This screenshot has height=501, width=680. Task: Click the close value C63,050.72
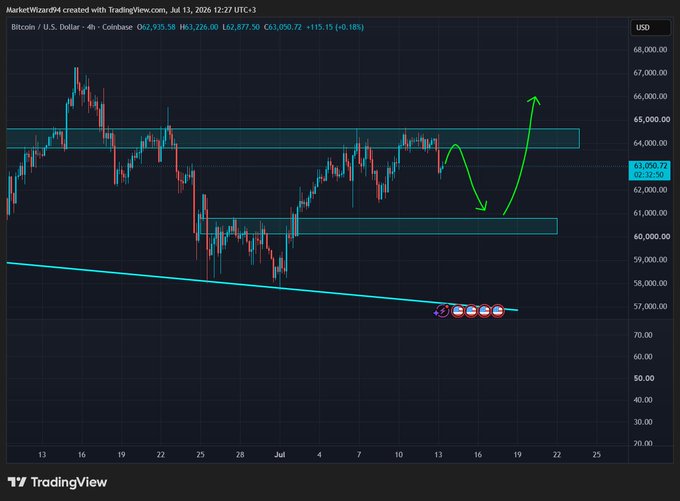point(283,27)
